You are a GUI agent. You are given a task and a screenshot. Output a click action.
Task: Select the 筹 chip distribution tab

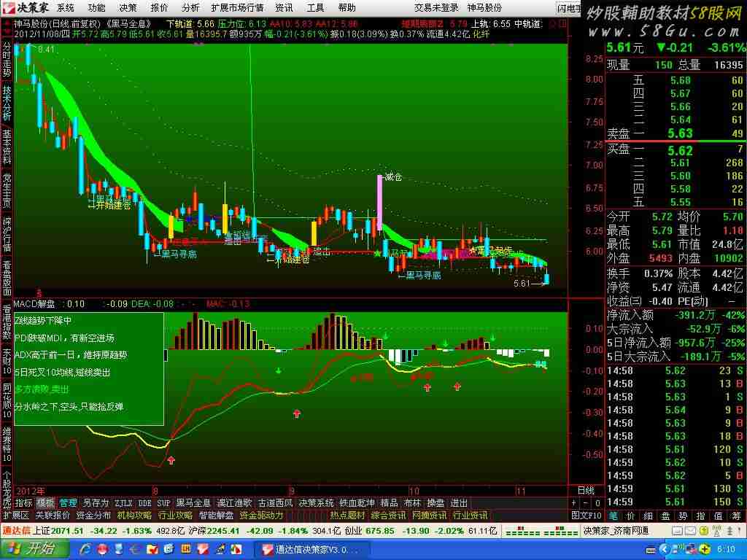point(736,516)
